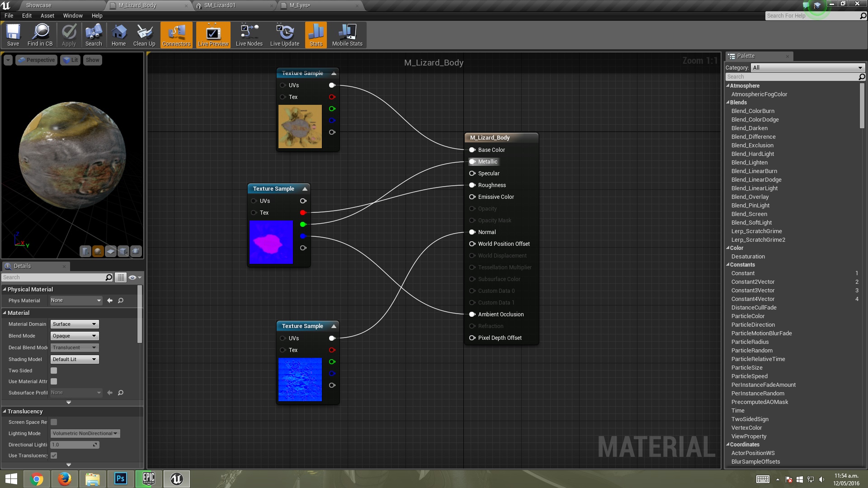Select cube preview mesh icon

(123, 251)
